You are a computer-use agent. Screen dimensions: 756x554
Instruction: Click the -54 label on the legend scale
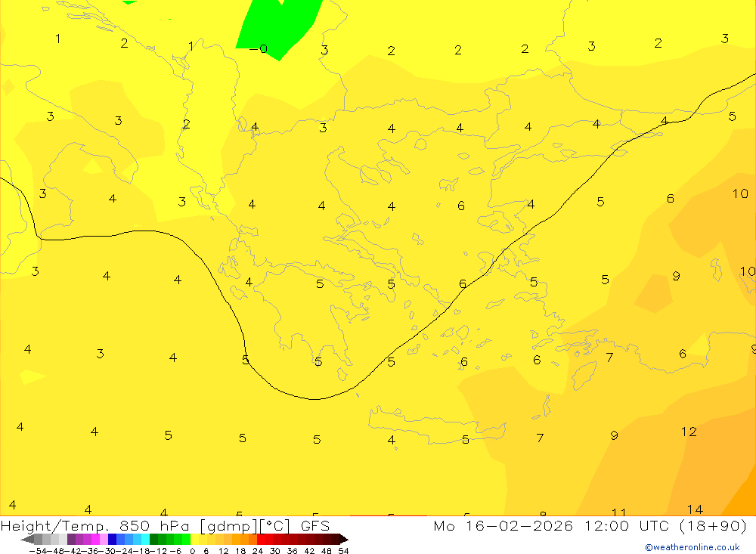coord(38,551)
